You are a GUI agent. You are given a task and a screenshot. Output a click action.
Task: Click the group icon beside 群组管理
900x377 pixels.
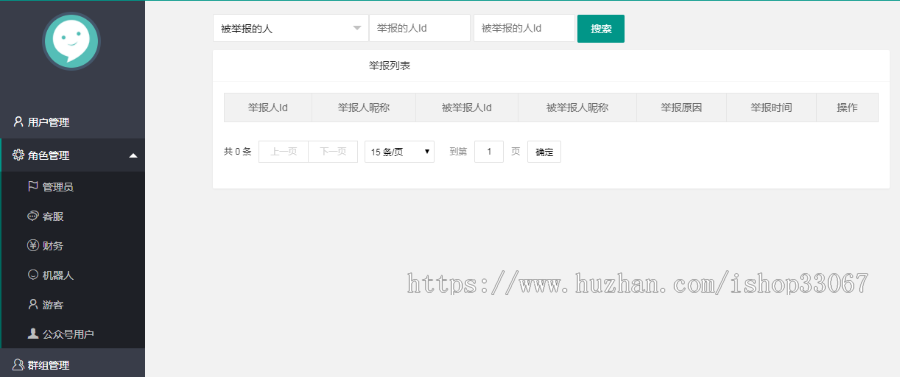(18, 364)
